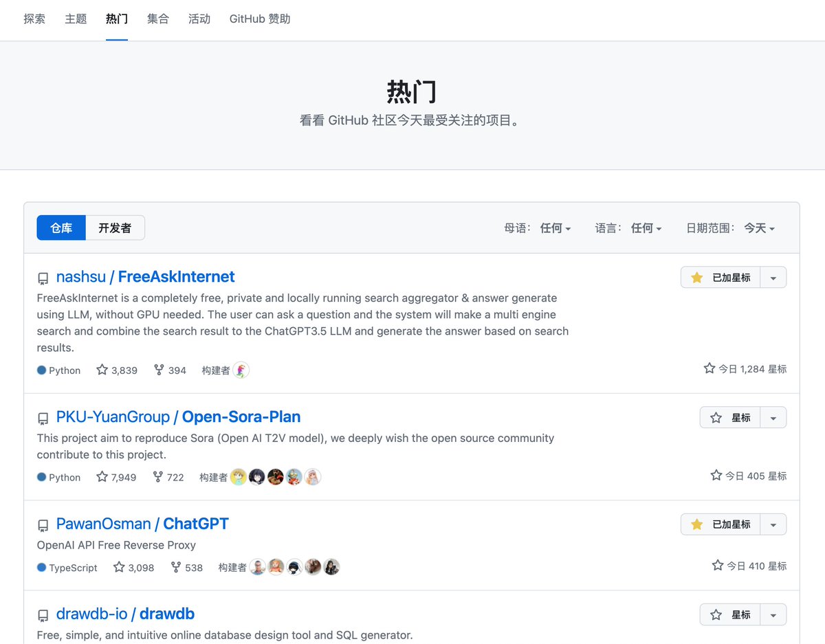Viewport: 825px width, 644px height.
Task: Click the repo icon beside PKU-YuanGroup / Open-Sora-Plan
Action: coord(43,419)
